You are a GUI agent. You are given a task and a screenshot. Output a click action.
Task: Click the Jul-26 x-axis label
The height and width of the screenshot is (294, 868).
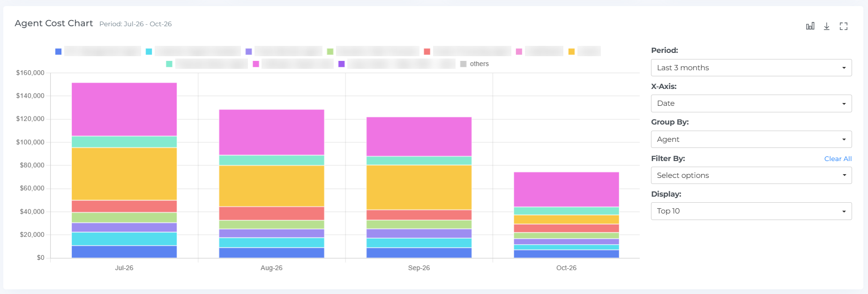point(124,268)
